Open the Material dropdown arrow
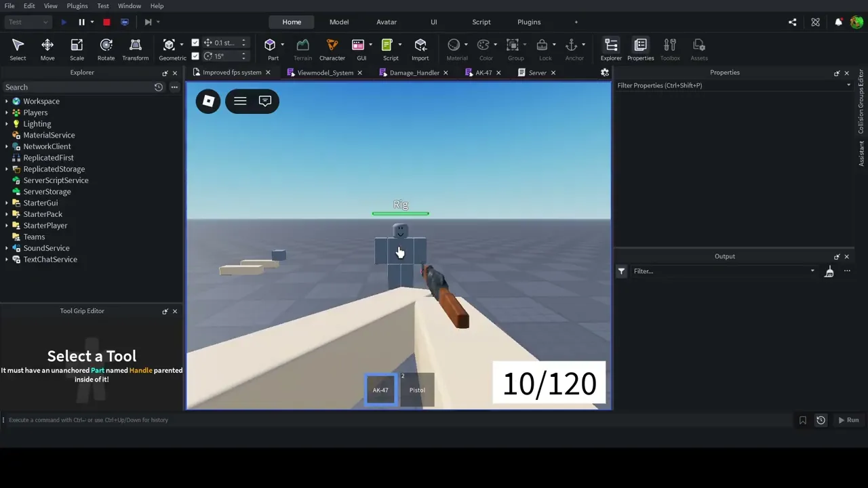The image size is (868, 488). tap(466, 45)
